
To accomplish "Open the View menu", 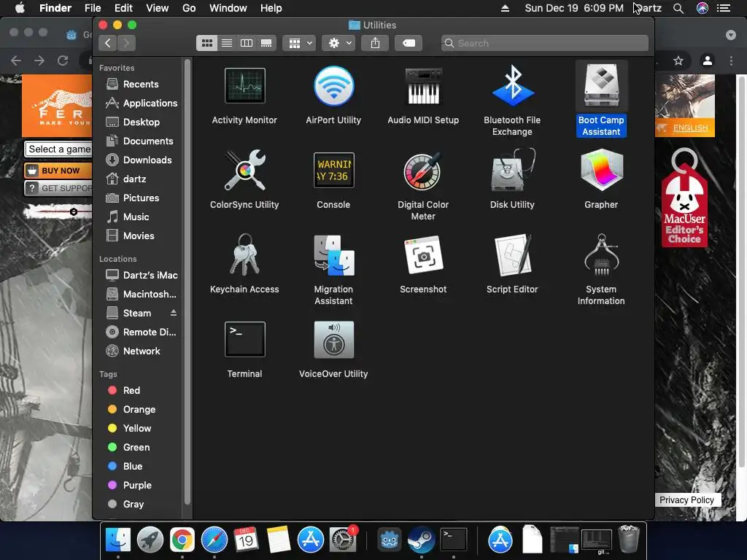I will 158,8.
